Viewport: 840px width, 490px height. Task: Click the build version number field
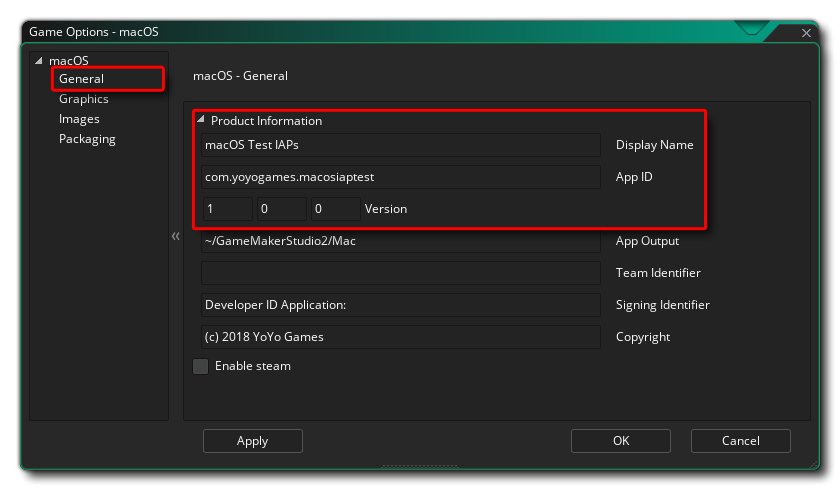pyautogui.click(x=336, y=209)
